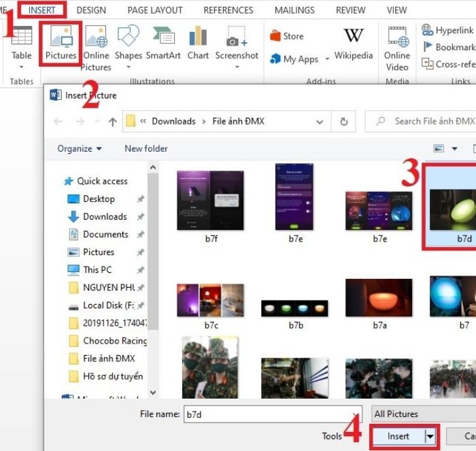Open the Tools menu
The image size is (476, 451).
click(x=332, y=436)
